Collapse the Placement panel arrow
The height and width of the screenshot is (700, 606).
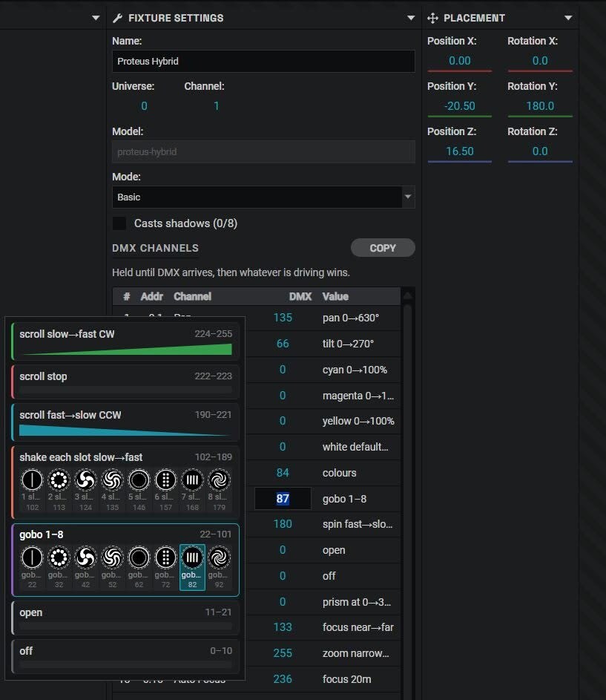[568, 18]
